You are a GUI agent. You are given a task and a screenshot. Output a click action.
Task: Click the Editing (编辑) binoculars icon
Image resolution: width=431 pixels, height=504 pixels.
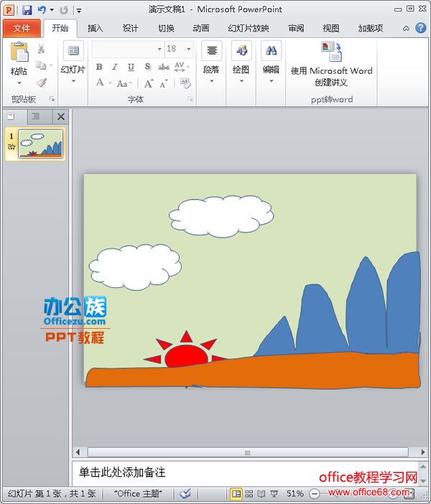271,51
